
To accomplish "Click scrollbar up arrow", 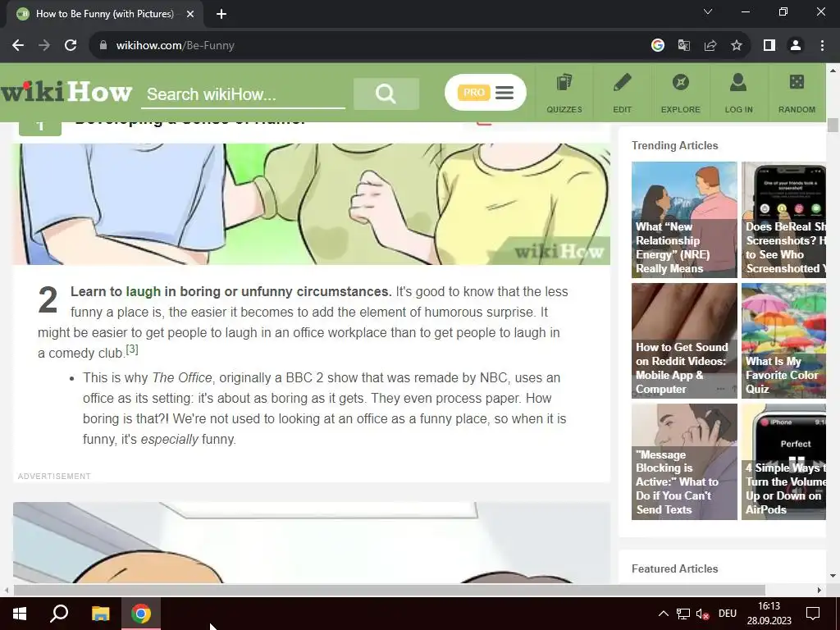I will coord(833,70).
